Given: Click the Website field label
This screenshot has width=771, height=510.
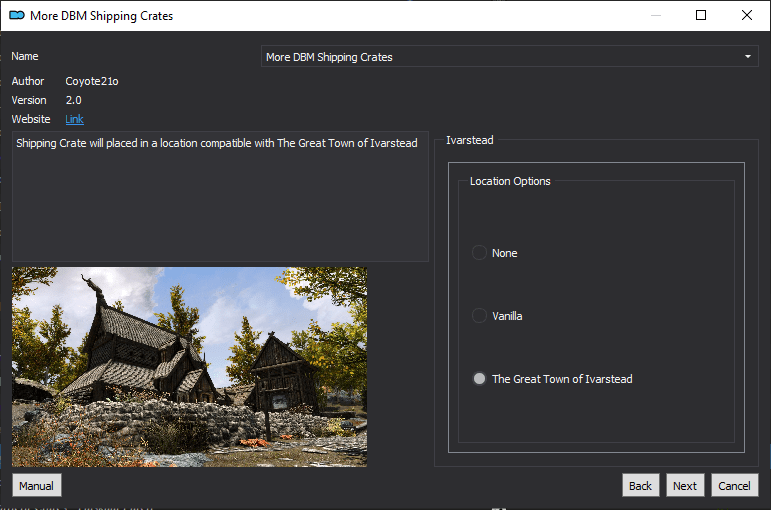Looking at the screenshot, I should point(31,119).
